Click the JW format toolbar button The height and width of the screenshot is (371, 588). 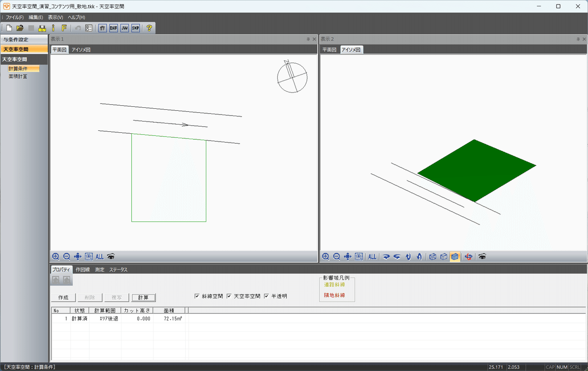tap(124, 28)
